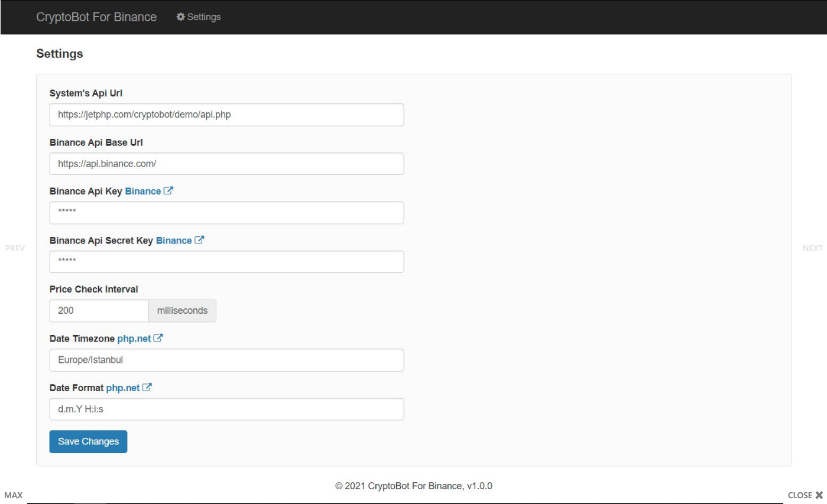
Task: Follow the Binance link for Api Secret Key
Action: (174, 240)
